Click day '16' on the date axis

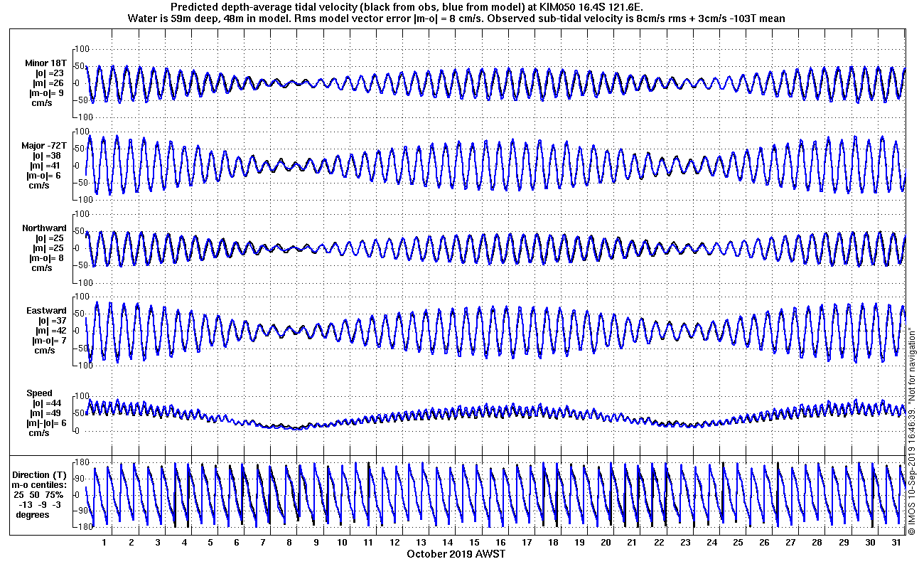pos(500,543)
